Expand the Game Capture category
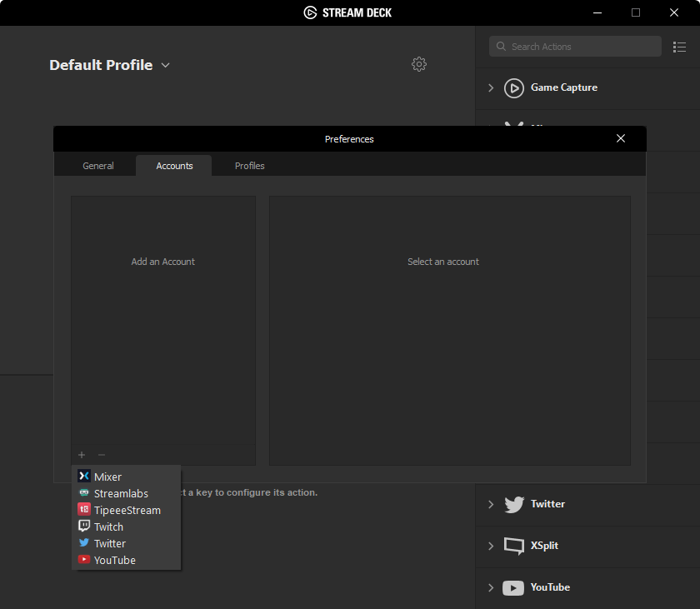This screenshot has width=700, height=609. 491,87
